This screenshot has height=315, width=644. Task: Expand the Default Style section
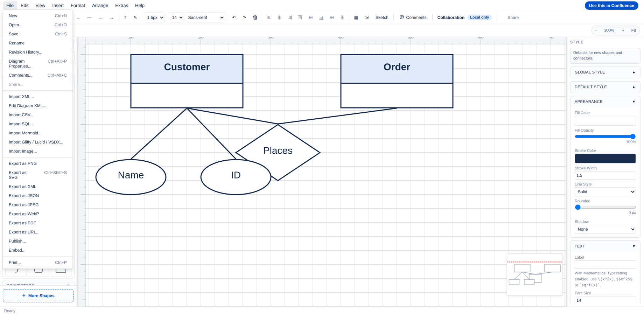click(605, 87)
